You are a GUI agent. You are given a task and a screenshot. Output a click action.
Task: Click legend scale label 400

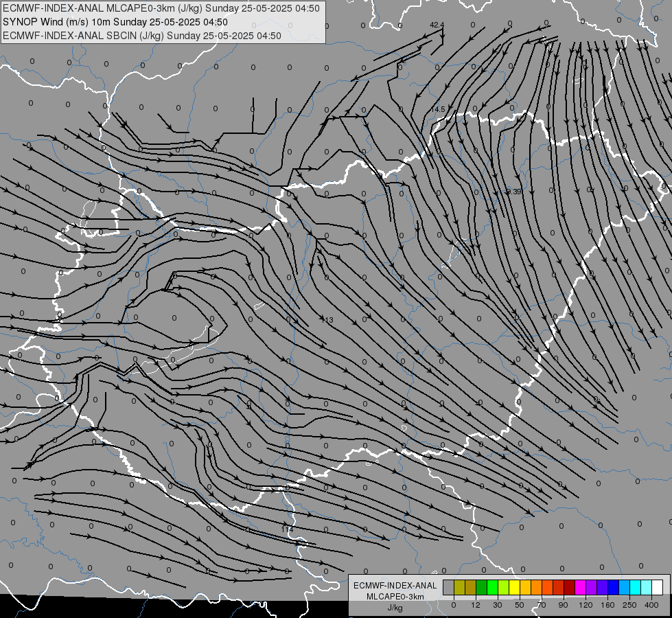pyautogui.click(x=651, y=605)
